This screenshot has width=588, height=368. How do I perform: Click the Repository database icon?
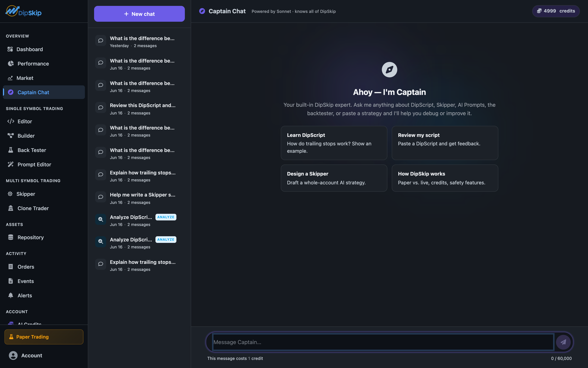(11, 237)
